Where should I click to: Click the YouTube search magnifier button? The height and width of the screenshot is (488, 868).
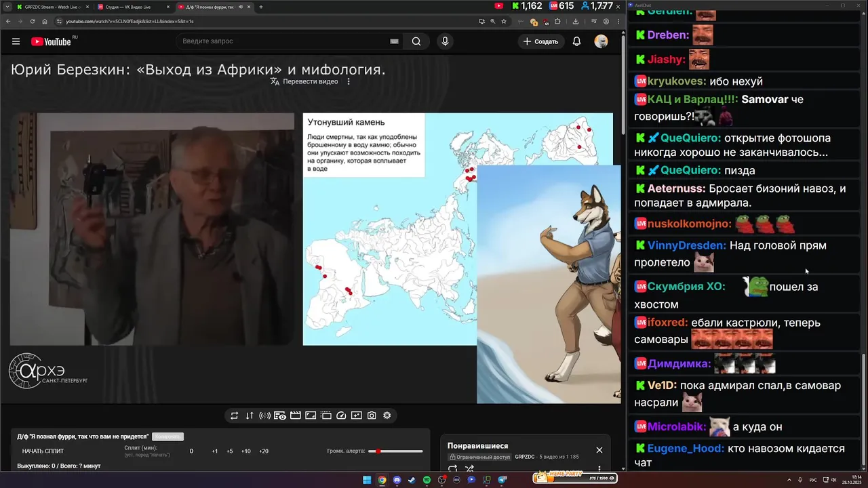[416, 41]
